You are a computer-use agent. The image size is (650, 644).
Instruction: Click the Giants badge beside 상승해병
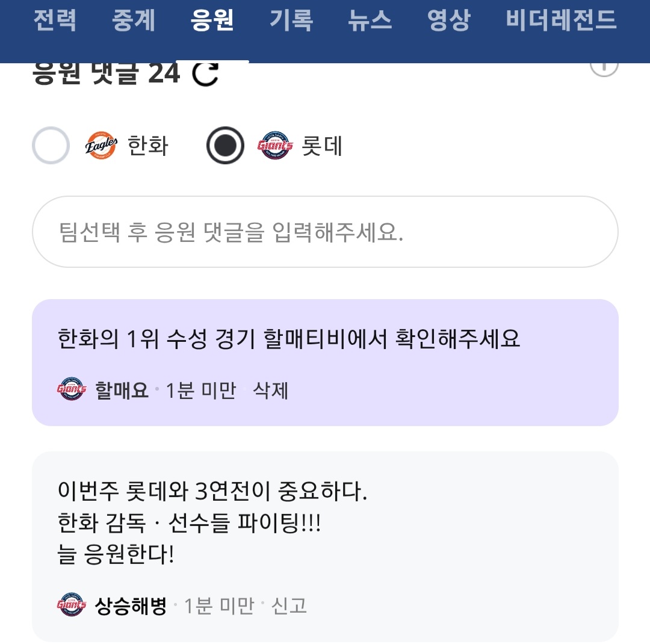tap(72, 605)
